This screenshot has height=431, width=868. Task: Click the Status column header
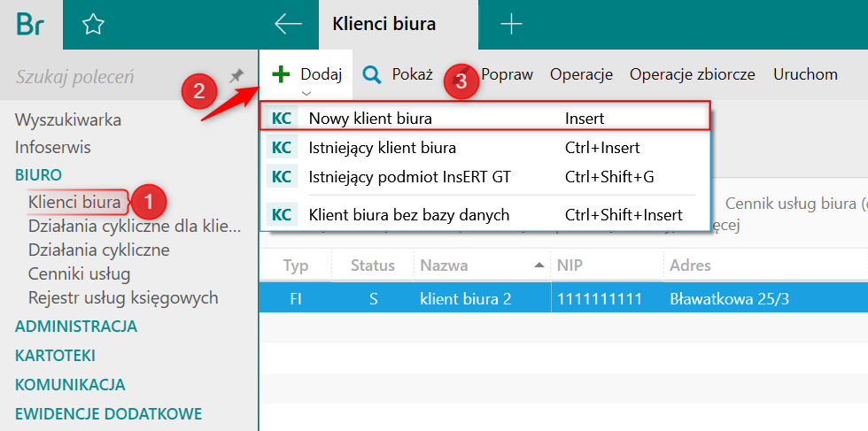click(x=373, y=266)
